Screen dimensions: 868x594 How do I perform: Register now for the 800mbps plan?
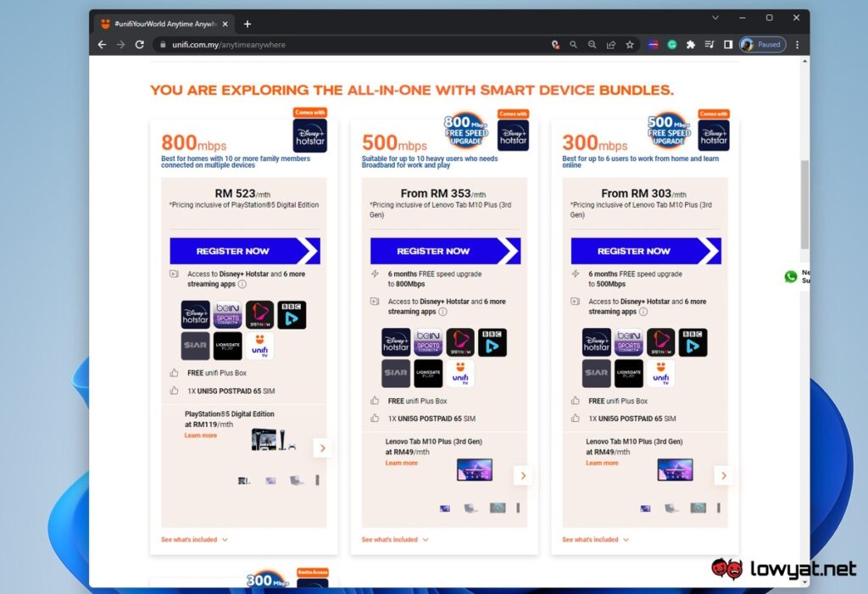245,251
